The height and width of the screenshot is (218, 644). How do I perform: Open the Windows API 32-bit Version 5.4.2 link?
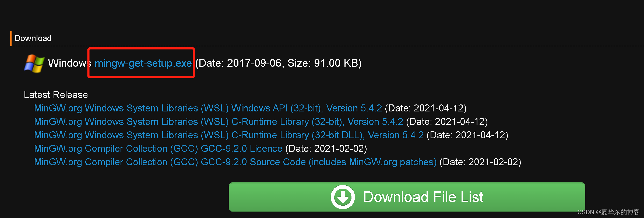[207, 108]
